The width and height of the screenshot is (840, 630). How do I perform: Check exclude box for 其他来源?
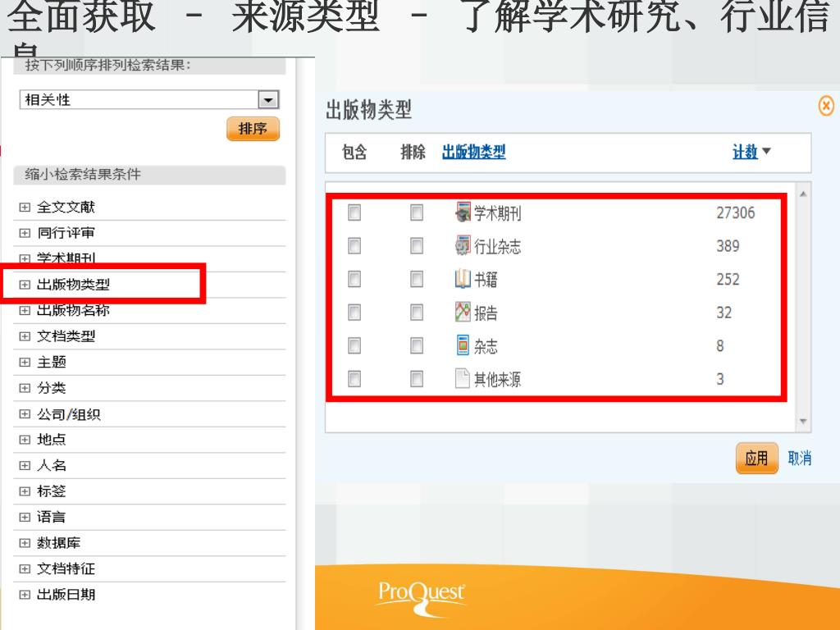click(x=416, y=379)
